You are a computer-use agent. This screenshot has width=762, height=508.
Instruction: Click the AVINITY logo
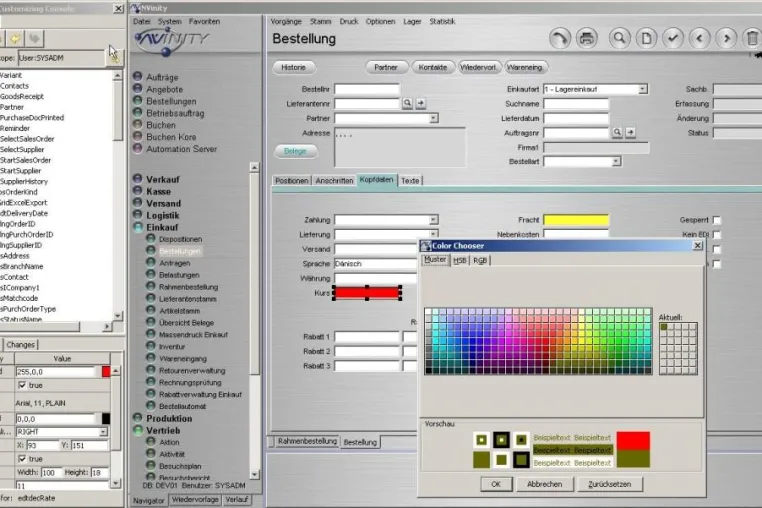171,41
